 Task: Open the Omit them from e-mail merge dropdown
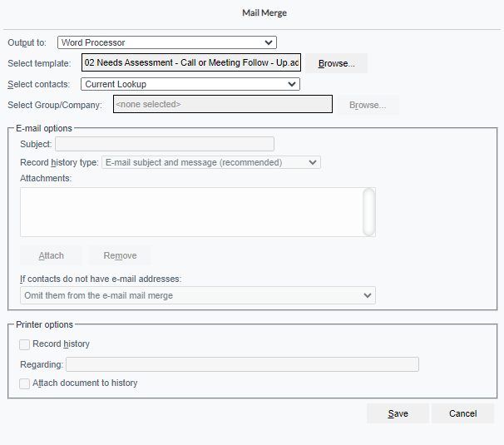(x=198, y=295)
